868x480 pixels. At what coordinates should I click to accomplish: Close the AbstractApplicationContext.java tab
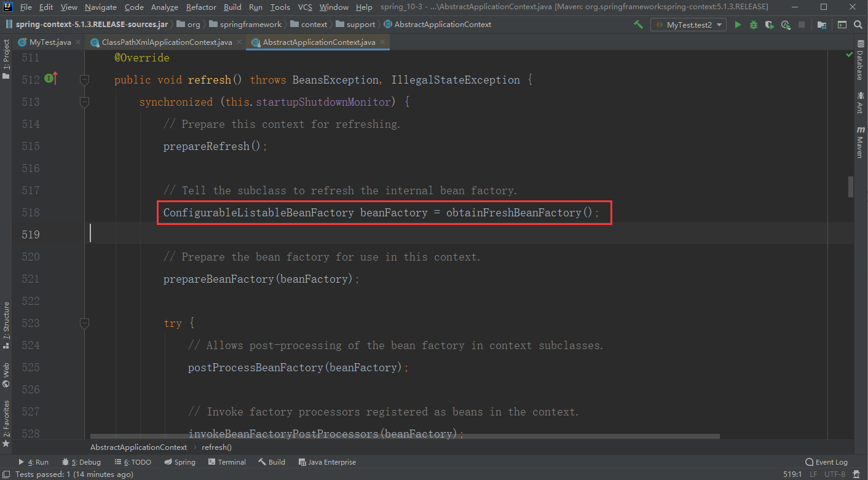click(x=382, y=42)
